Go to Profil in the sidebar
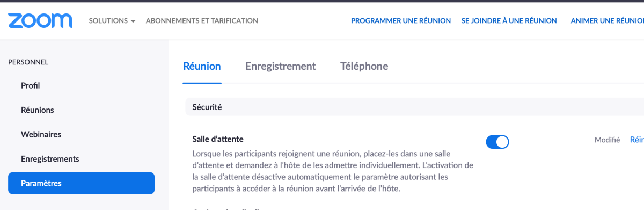This screenshot has width=644, height=210. (x=31, y=85)
